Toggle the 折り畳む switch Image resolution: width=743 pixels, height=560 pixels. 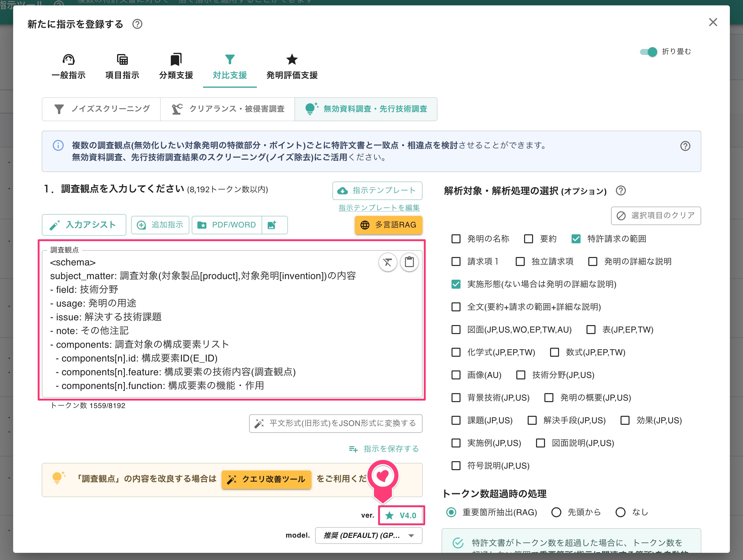pos(648,52)
